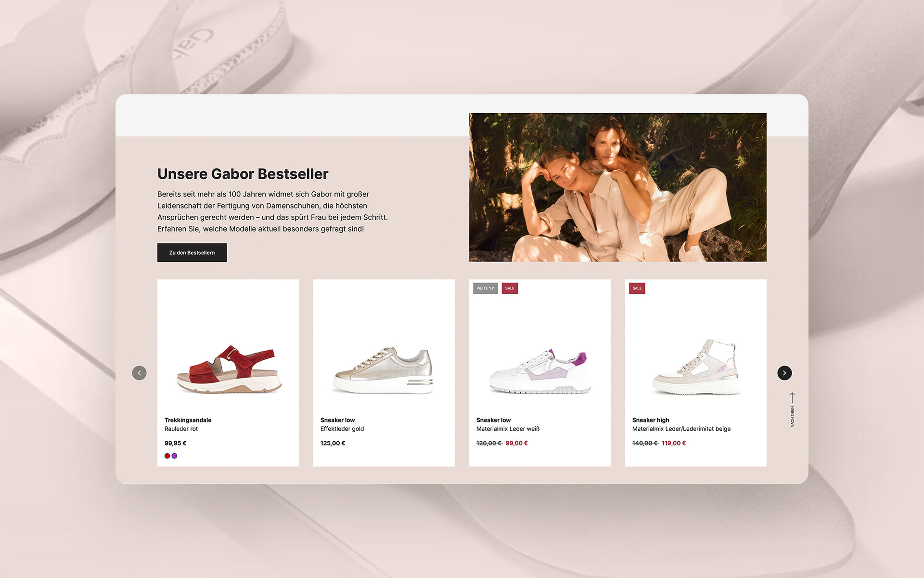
Task: Click the 99,00 € sale price
Action: 516,443
